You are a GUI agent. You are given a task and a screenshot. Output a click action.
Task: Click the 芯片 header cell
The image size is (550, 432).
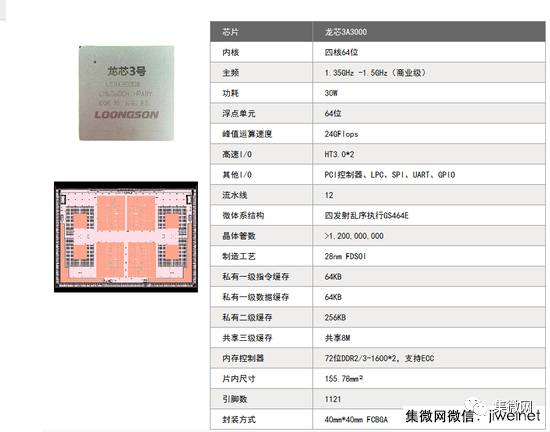(x=261, y=32)
